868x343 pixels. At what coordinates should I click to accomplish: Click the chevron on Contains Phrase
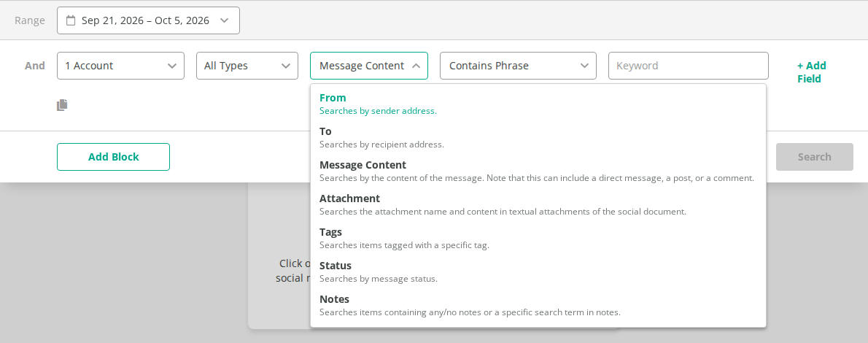[584, 66]
